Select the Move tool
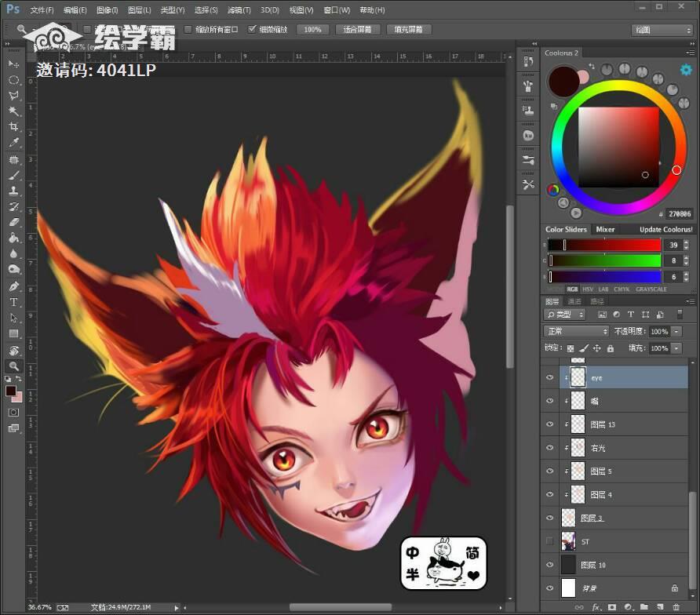The width and height of the screenshot is (700, 615). point(13,64)
